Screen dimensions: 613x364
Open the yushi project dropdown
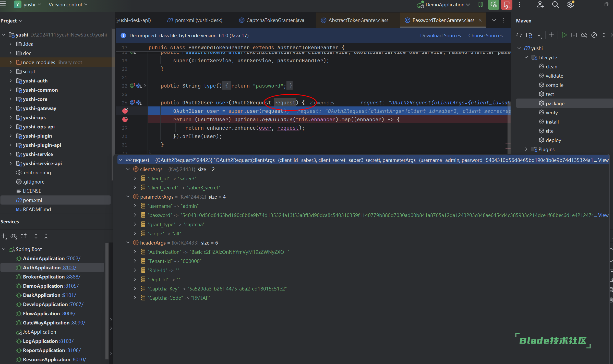coord(28,5)
